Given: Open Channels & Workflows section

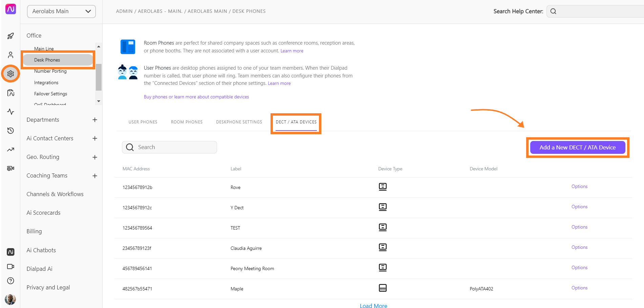Looking at the screenshot, I should pos(55,194).
